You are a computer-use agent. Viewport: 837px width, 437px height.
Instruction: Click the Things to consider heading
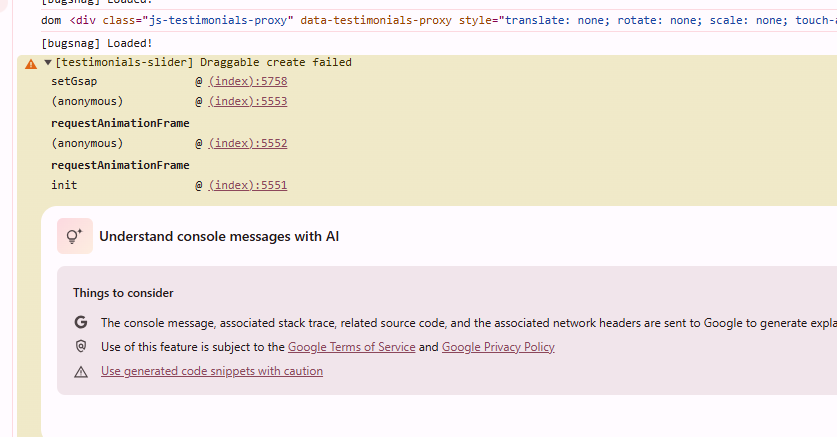coord(123,293)
